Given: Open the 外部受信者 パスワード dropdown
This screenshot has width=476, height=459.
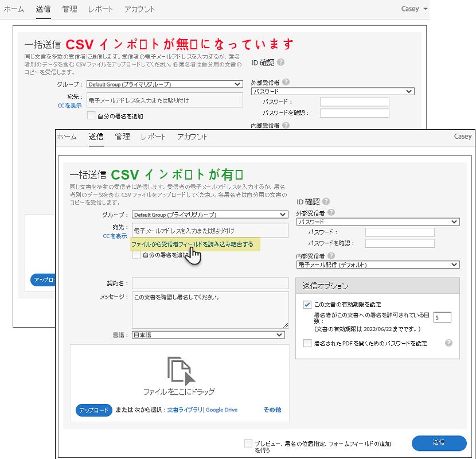Looking at the screenshot, I should click(x=379, y=221).
